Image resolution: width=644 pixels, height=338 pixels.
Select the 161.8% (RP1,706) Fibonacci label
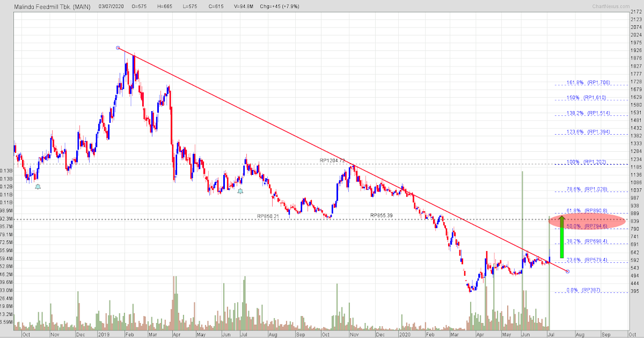589,83
